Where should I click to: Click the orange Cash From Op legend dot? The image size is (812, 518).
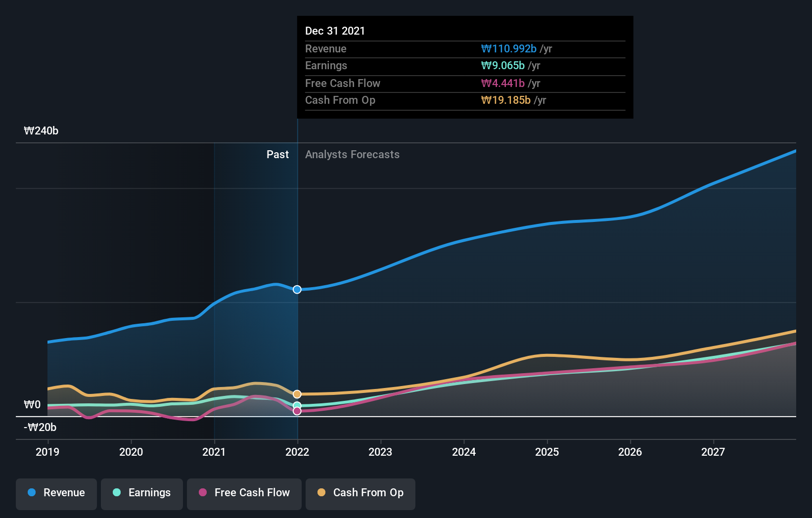(322, 493)
